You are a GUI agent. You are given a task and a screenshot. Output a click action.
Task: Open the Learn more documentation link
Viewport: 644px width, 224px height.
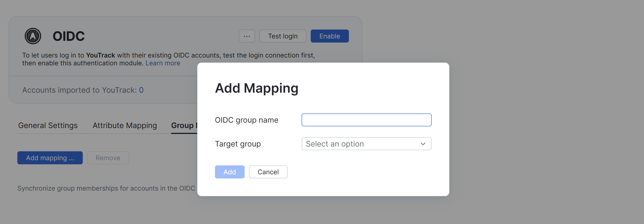coord(163,63)
